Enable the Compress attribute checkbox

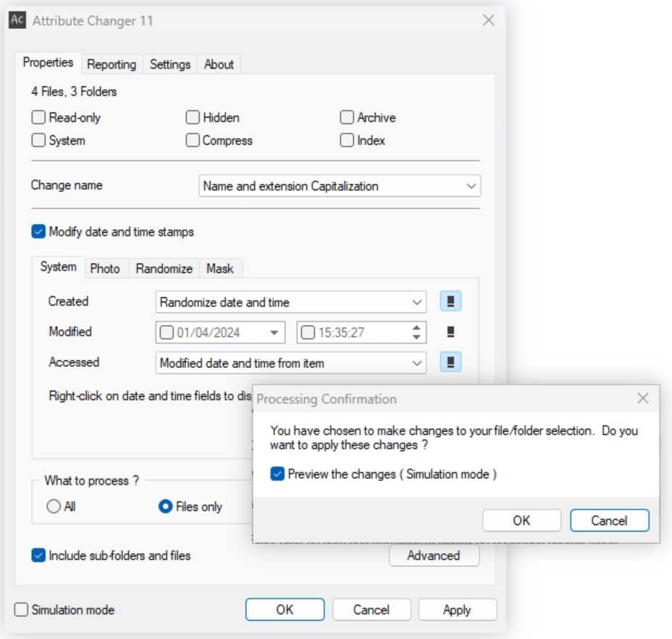(193, 140)
